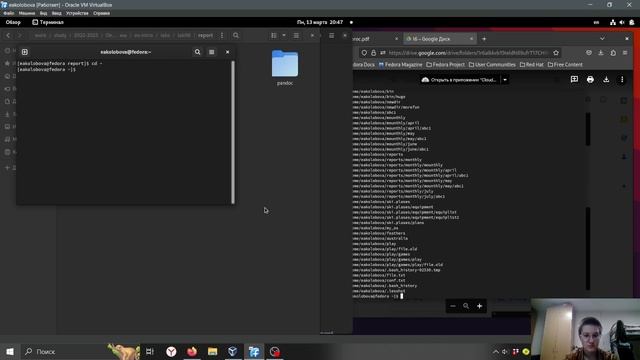
Task: Open the Fedora Magazine bookmark
Action: tap(400, 64)
